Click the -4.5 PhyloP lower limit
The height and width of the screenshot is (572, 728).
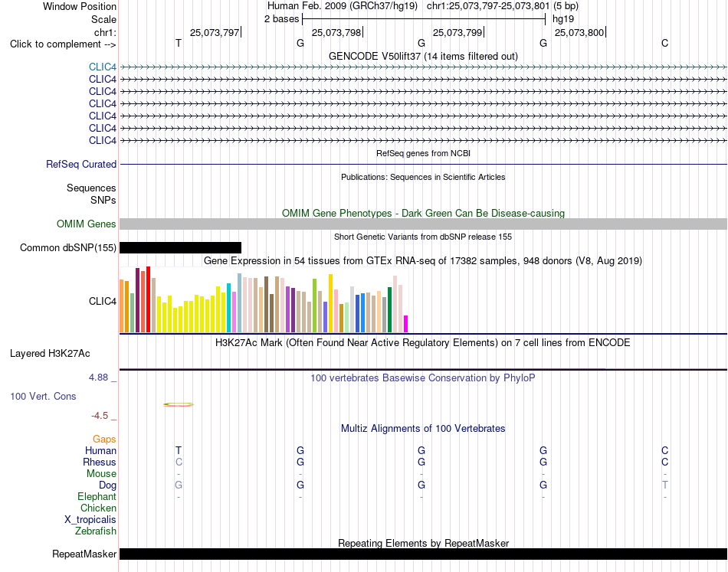click(x=100, y=416)
